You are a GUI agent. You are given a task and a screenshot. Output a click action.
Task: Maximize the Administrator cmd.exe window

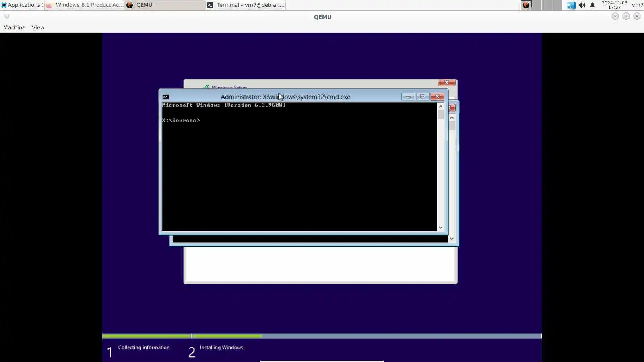(x=422, y=97)
